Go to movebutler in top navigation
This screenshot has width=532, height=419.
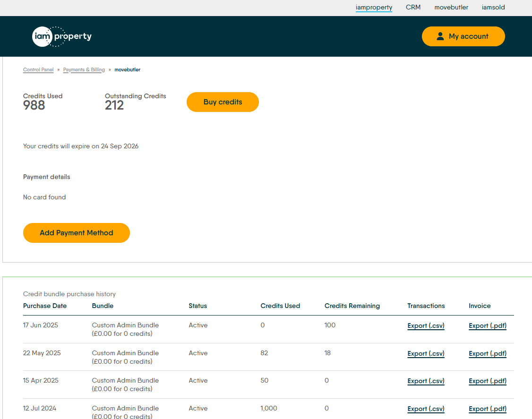(451, 8)
